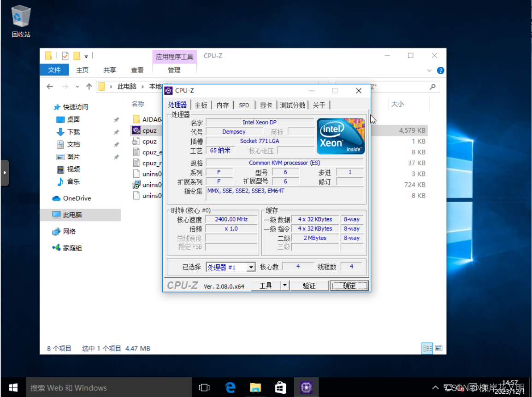This screenshot has height=397, width=532.
Task: Open Windows Store from taskbar
Action: tap(281, 387)
